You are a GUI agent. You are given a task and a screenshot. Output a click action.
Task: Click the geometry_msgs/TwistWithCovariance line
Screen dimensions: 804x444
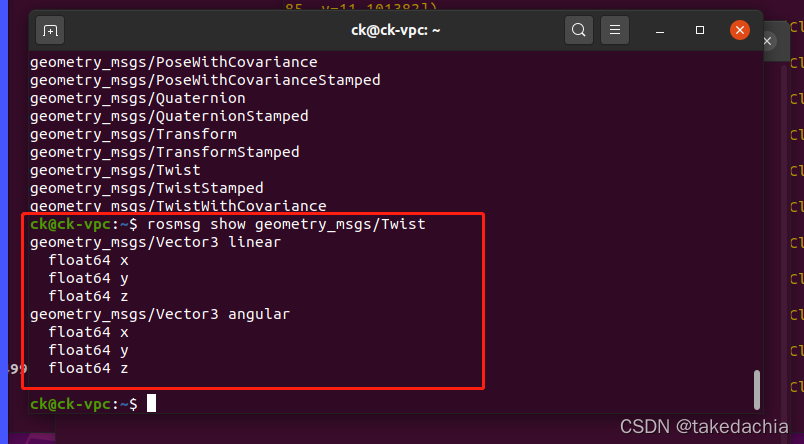[178, 206]
